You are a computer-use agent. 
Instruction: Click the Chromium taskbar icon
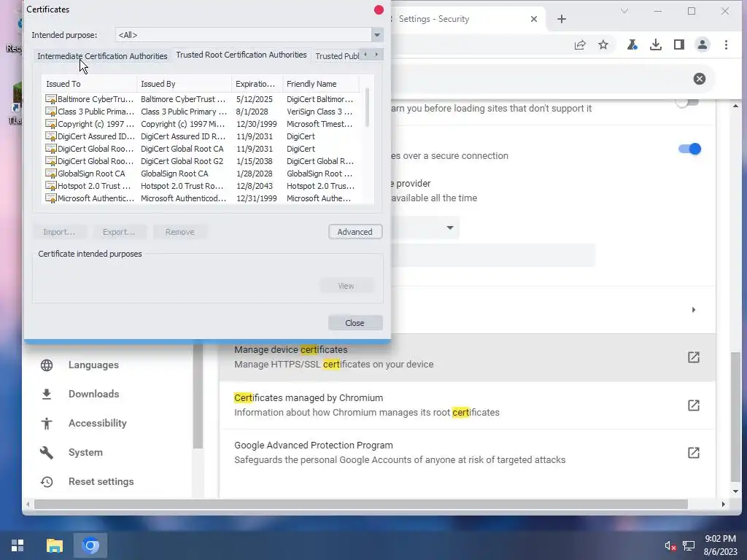(x=90, y=545)
